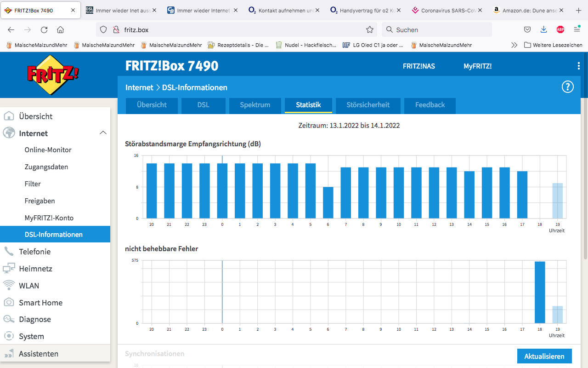
Task: Click the WLAN signal icon
Action: click(9, 286)
